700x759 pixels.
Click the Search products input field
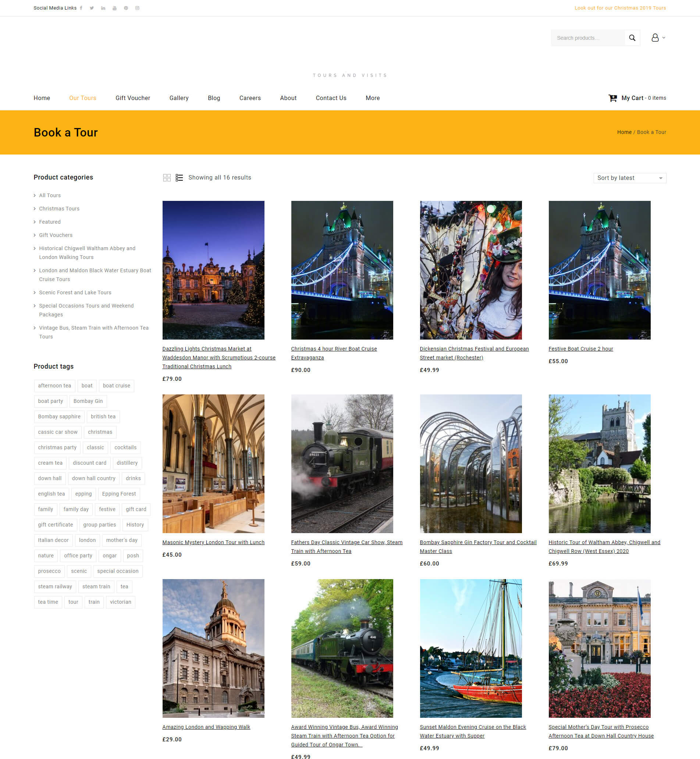(x=588, y=38)
